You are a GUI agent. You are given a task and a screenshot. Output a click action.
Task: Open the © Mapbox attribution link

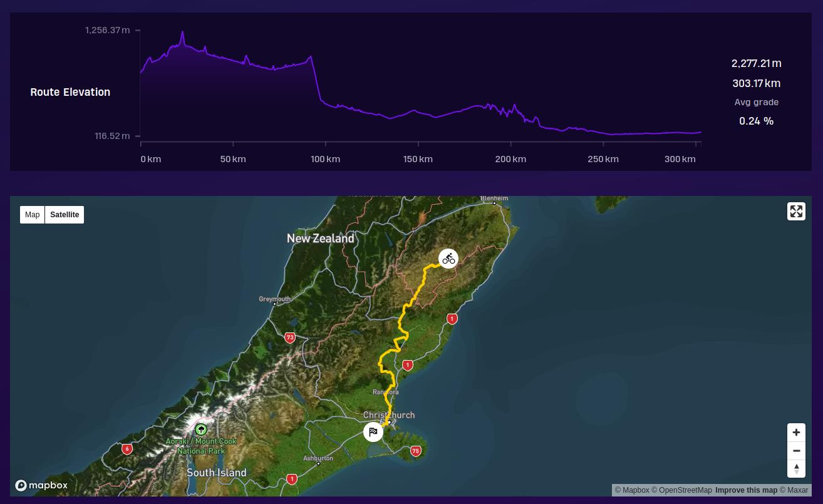pos(631,490)
